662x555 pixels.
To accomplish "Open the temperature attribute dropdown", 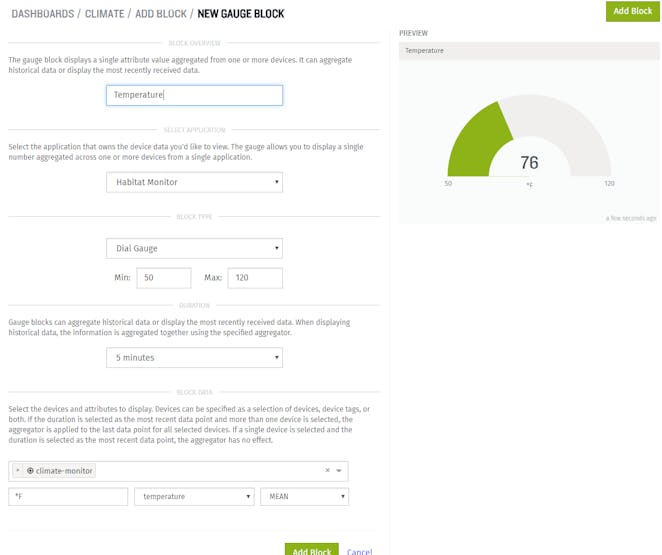I will click(x=194, y=497).
